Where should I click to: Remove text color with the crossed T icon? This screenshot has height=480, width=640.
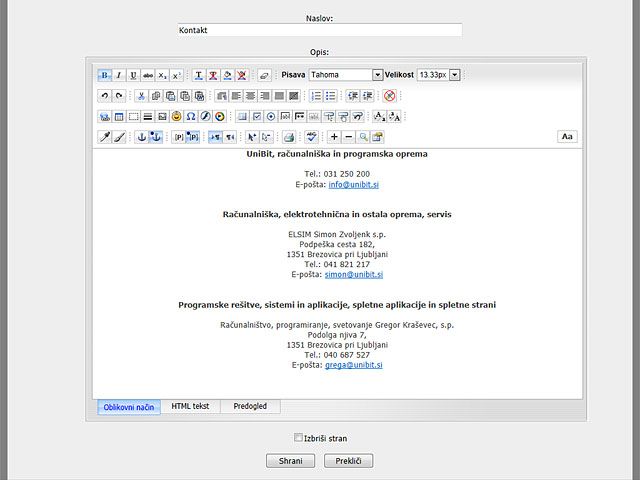213,75
